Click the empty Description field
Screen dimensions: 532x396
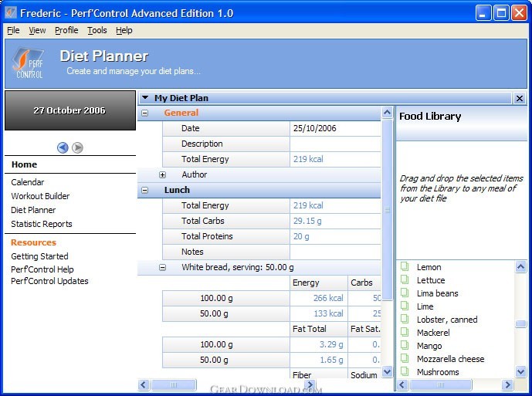(x=335, y=144)
